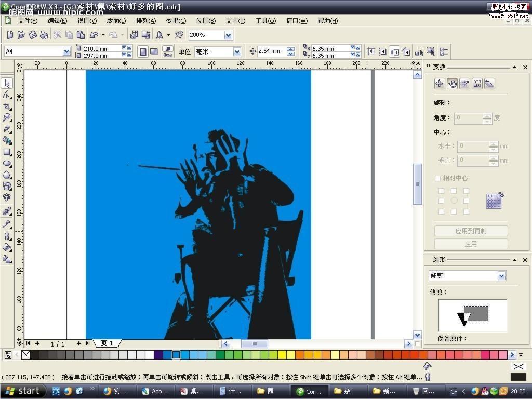Choose top-left anchor point checkbox
Viewport: 532px width, 399px height.
pyautogui.click(x=441, y=191)
